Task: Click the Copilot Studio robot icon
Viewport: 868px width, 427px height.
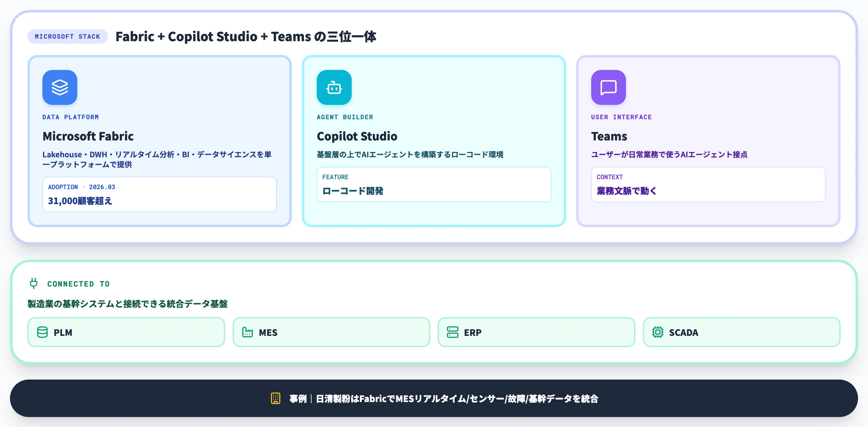Action: point(334,87)
